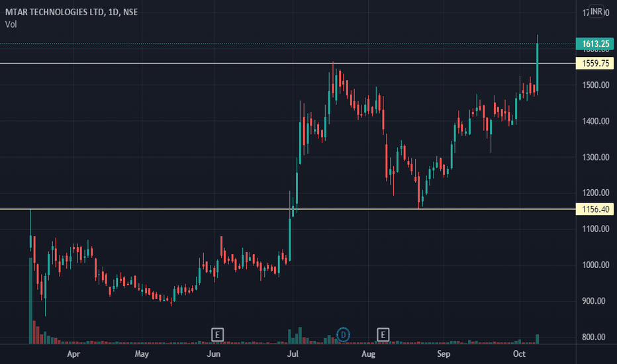This screenshot has height=364, width=617.
Task: Click the E earnings marker near August
Action: [383, 335]
